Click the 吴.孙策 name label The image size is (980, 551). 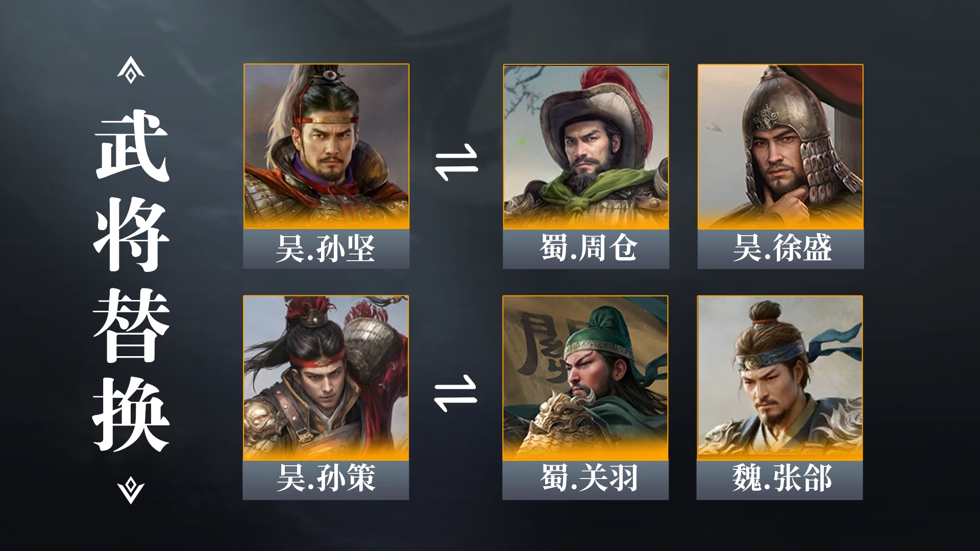tap(326, 480)
